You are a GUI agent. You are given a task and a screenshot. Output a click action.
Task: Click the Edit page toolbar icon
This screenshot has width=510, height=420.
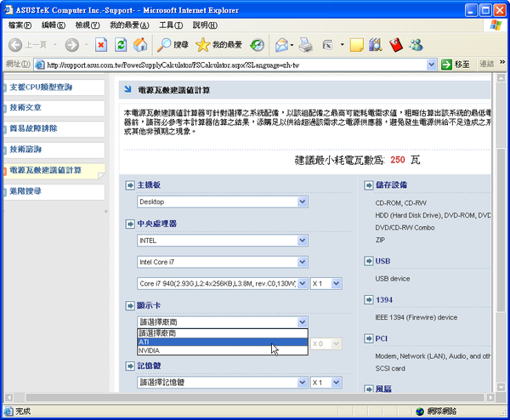point(327,45)
